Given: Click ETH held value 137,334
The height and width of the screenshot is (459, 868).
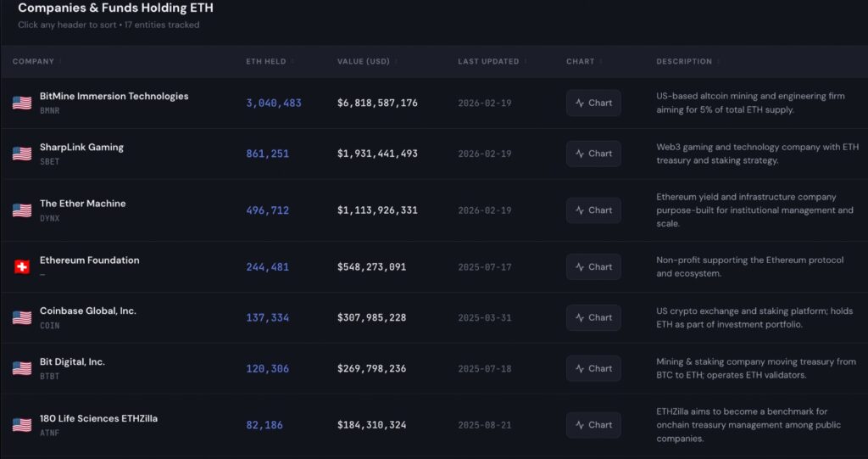Looking at the screenshot, I should point(267,317).
